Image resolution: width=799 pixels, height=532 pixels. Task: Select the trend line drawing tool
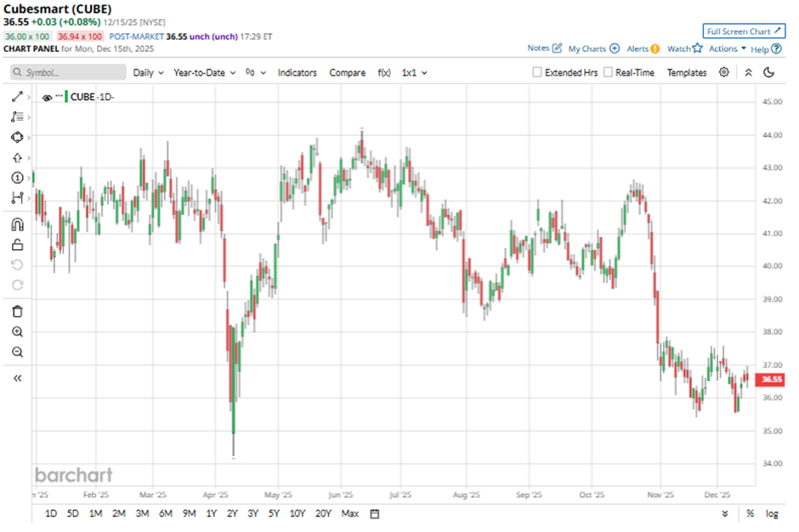[x=17, y=96]
